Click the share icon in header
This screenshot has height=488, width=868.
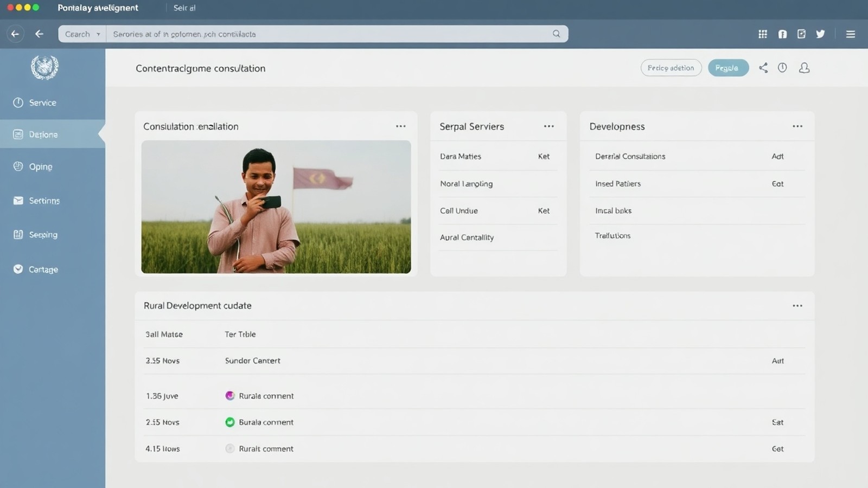tap(763, 68)
